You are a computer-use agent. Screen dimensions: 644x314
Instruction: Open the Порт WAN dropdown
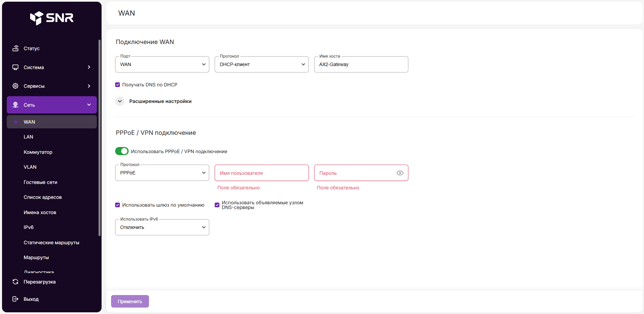[162, 64]
